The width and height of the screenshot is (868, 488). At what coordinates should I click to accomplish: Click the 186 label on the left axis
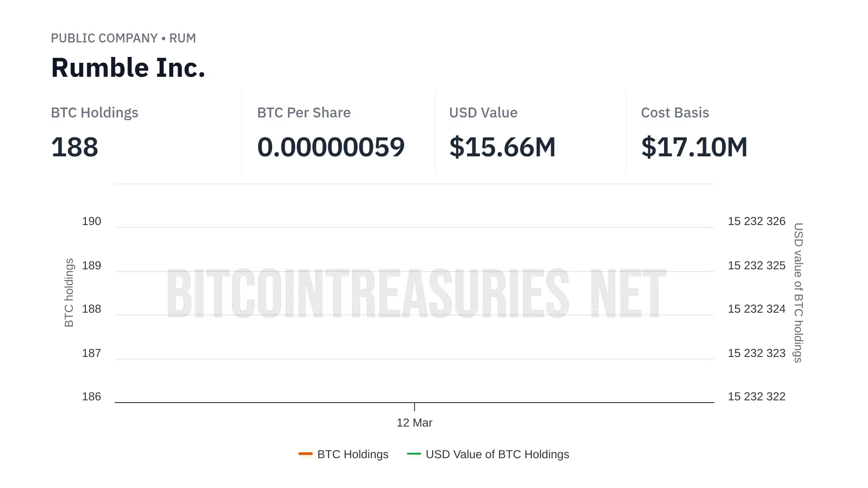point(91,397)
